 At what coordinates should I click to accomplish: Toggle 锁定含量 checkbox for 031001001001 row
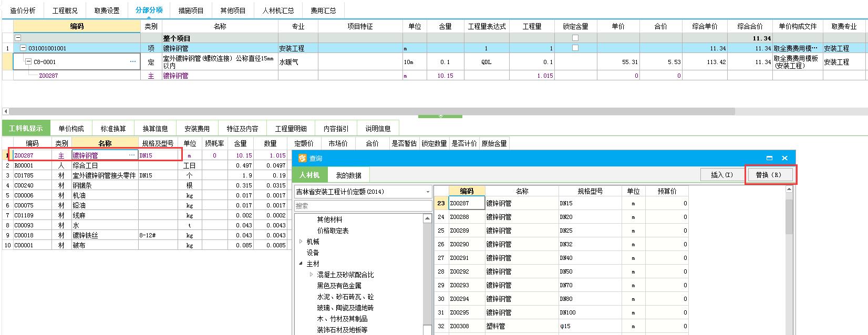(x=575, y=48)
